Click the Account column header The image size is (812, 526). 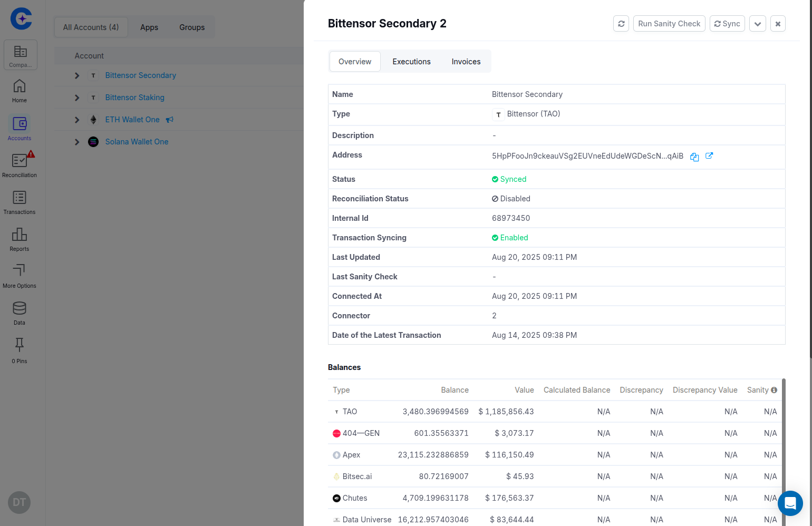pos(89,56)
